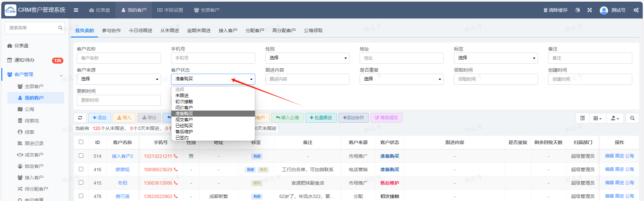Open the 公海领取 tab
644x201 pixels.
(313, 30)
